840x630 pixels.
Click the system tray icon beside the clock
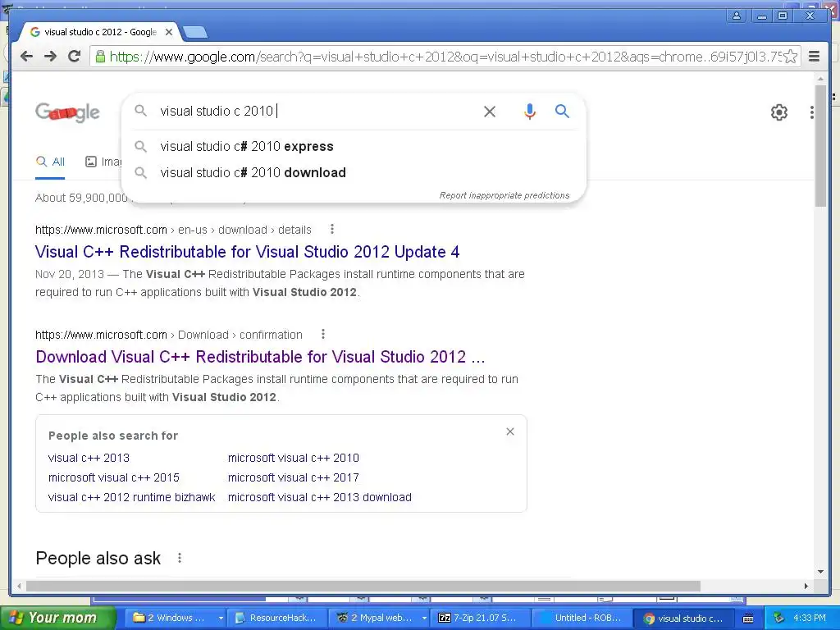778,619
